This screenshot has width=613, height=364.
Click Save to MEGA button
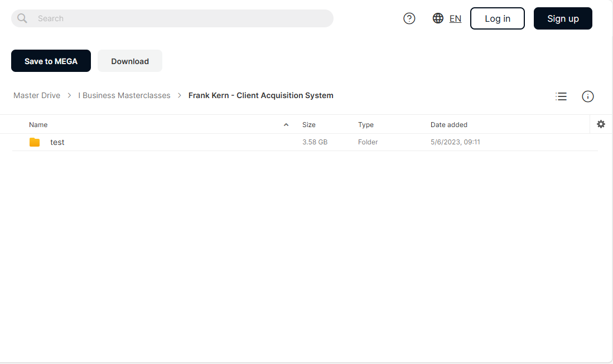[51, 61]
